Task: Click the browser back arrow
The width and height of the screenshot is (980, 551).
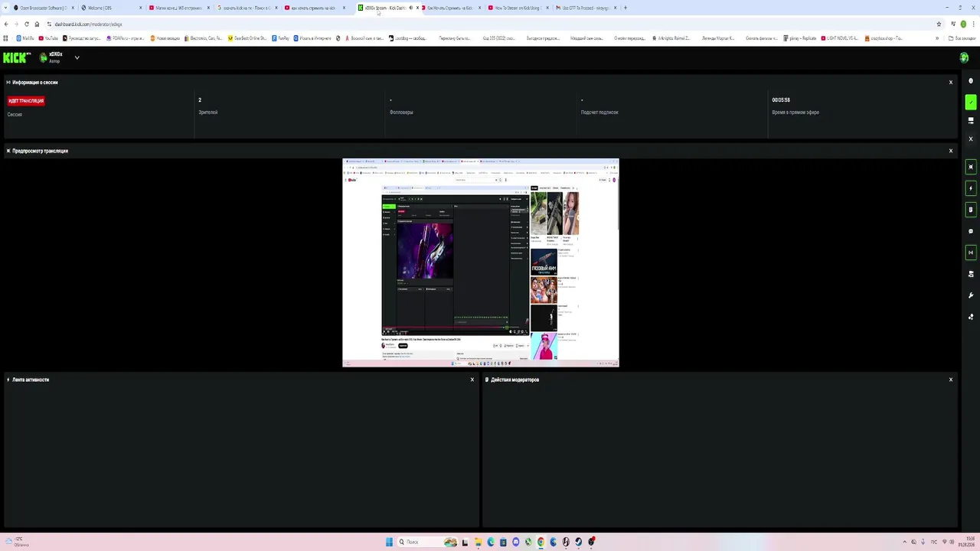Action: click(6, 24)
